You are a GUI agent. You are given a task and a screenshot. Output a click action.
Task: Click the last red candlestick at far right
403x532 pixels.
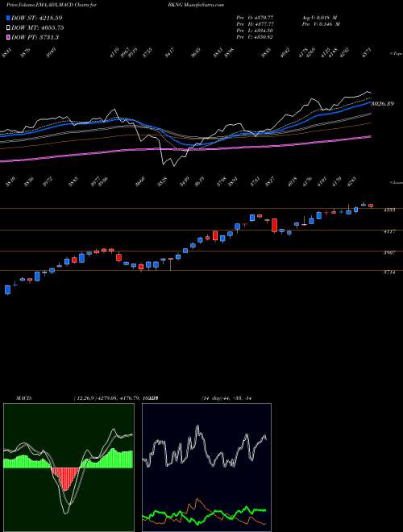(x=371, y=206)
